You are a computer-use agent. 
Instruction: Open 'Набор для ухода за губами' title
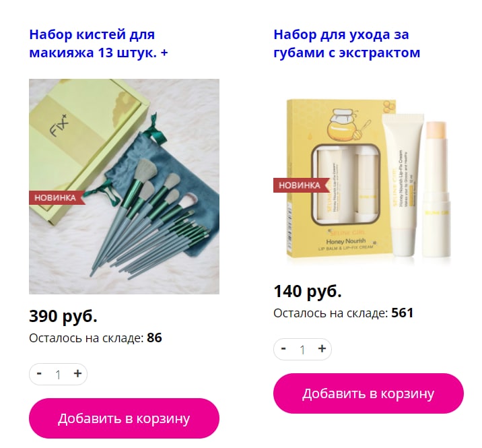click(347, 43)
